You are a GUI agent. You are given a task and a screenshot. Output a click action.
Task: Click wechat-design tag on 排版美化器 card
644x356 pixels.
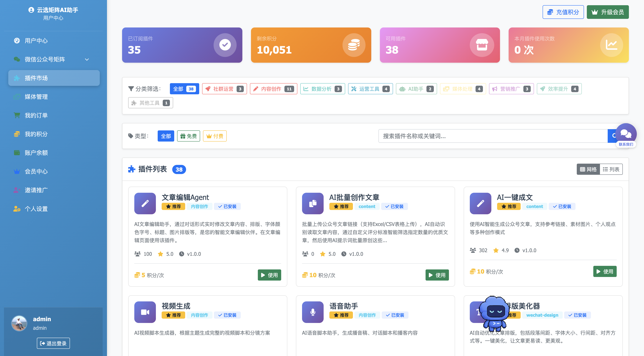click(542, 315)
